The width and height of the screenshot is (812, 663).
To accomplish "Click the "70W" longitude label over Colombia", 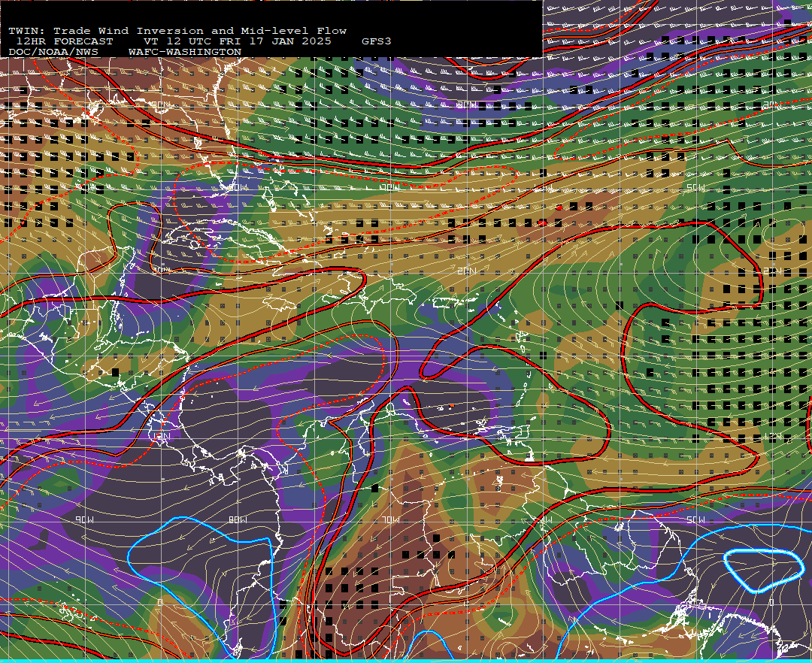I will pyautogui.click(x=391, y=519).
